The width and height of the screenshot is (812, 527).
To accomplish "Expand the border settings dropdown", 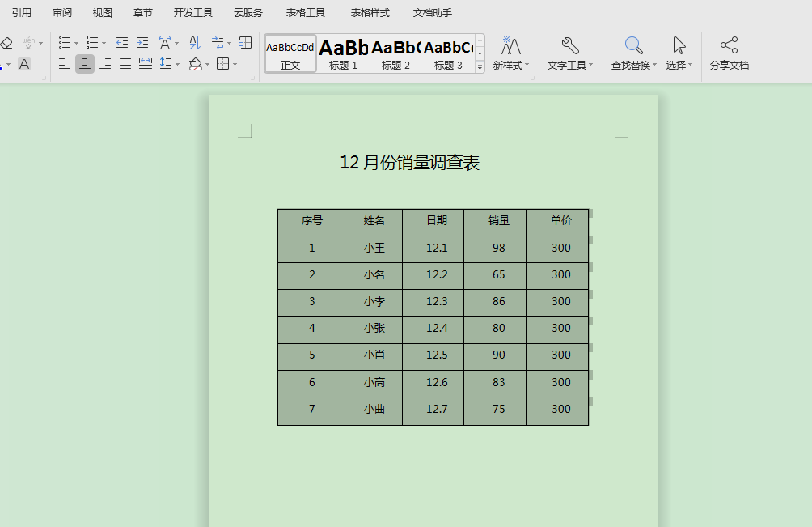I will coord(235,65).
